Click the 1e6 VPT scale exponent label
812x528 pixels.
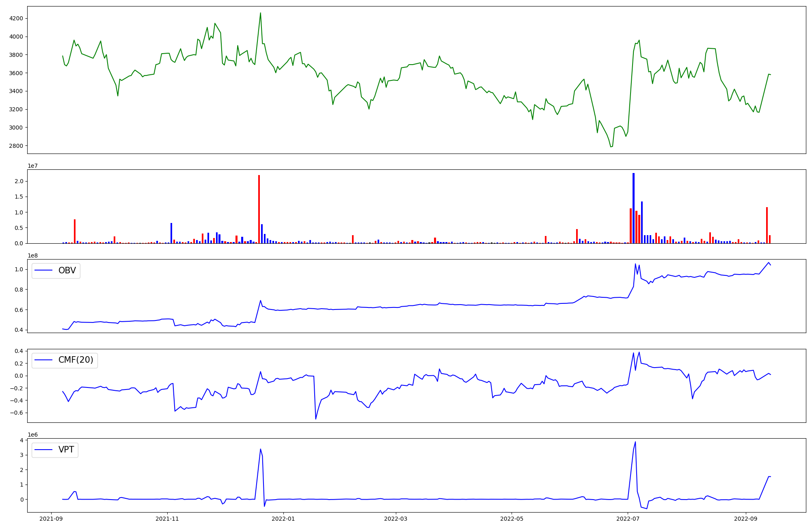pos(33,435)
